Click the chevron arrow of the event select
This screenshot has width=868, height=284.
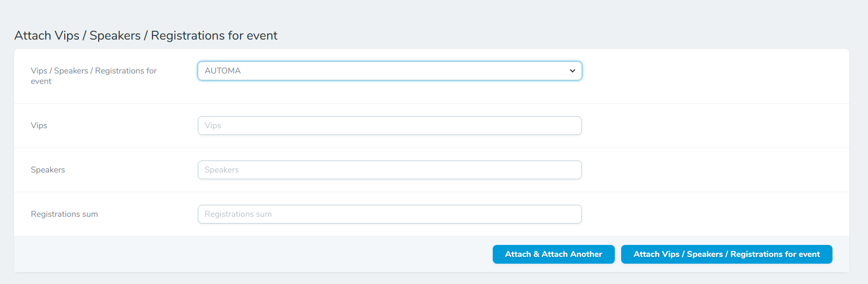tap(572, 71)
